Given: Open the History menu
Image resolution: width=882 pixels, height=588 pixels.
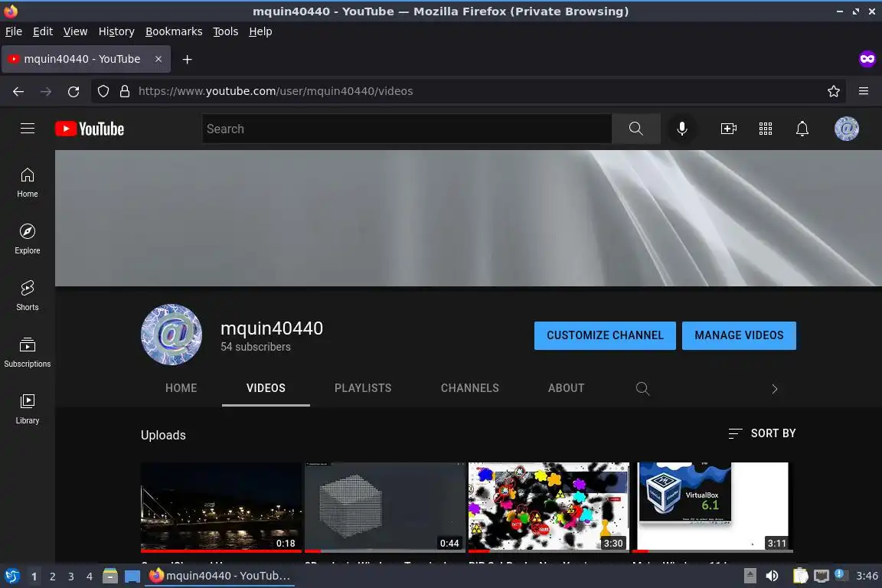Looking at the screenshot, I should tap(116, 31).
